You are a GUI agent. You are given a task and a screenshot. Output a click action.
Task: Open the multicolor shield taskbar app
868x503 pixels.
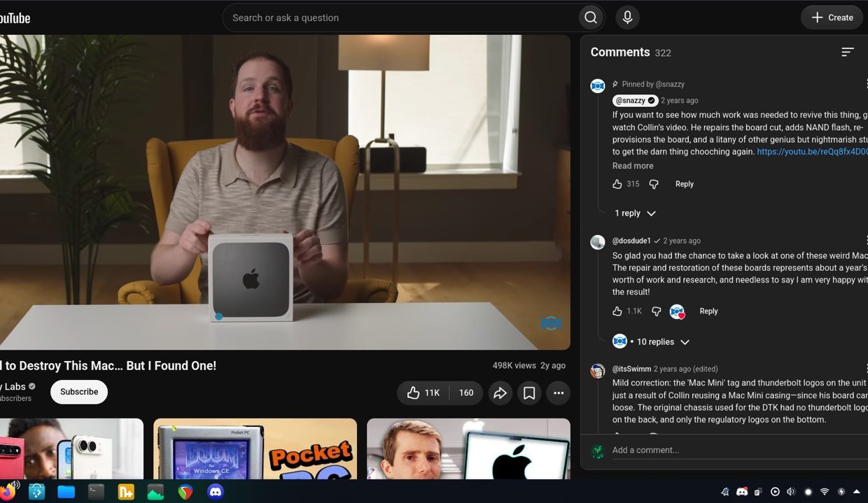click(185, 492)
